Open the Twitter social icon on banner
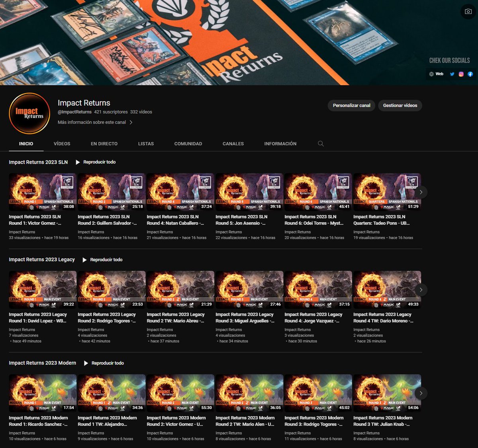478x448 pixels. point(452,74)
